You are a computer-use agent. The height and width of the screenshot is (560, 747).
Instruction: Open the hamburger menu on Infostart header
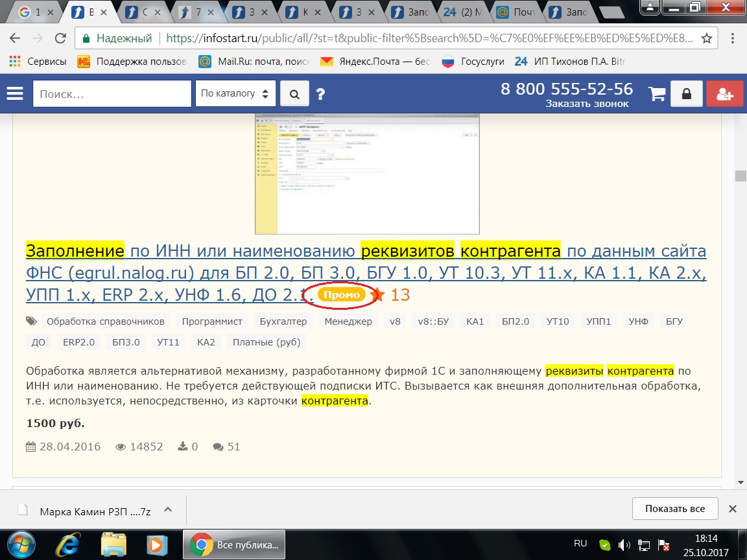(x=15, y=93)
